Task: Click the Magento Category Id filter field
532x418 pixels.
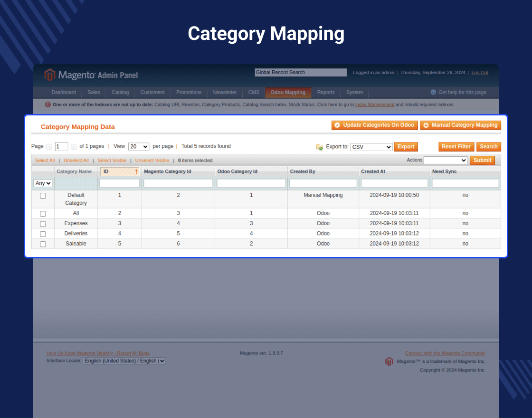Action: (178, 183)
